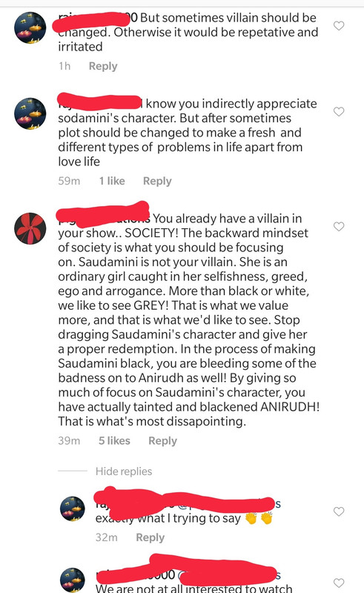This screenshot has width=364, height=593.
Task: Like the 'sodamini's character' comment with heart
Action: click(339, 112)
